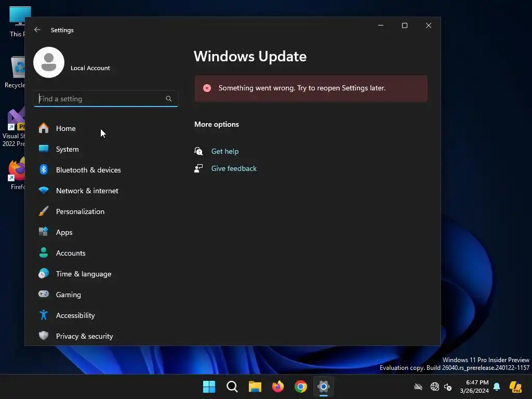Select Personalization in sidebar

[x=106, y=211]
